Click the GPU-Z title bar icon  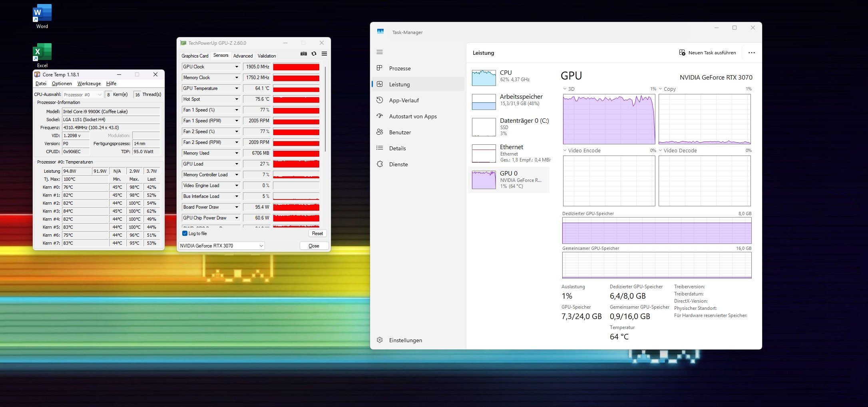coord(183,43)
